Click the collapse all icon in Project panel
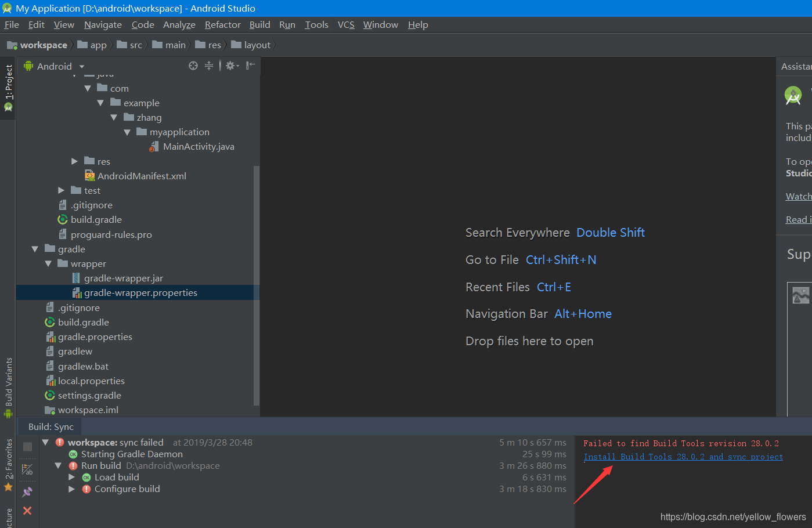The image size is (812, 528). click(209, 66)
